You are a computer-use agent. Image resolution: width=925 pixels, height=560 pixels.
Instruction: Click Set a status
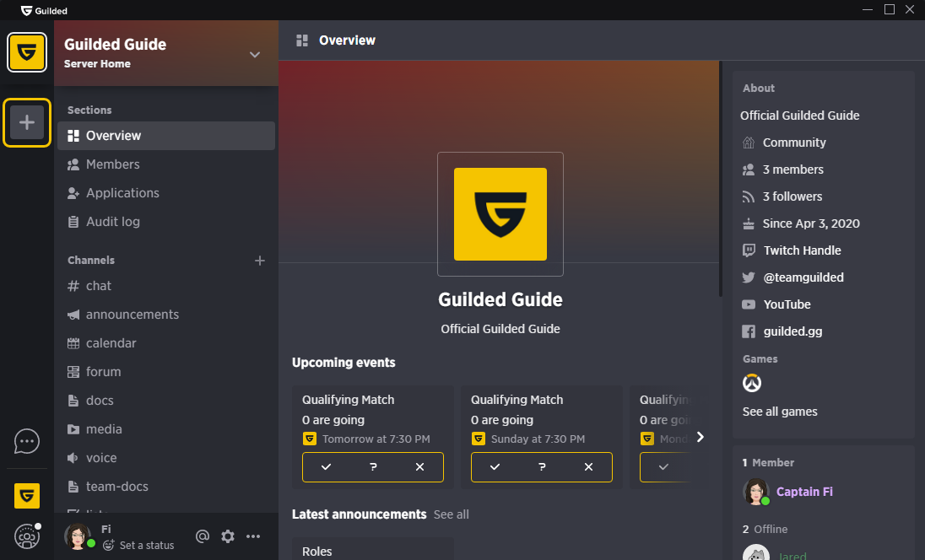138,546
